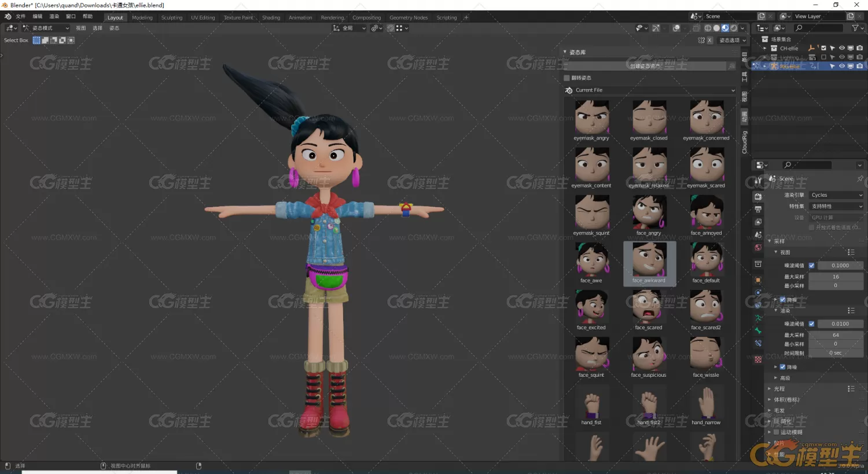Click the outliner search field
Screen dimensions: 868x474
(x=819, y=28)
